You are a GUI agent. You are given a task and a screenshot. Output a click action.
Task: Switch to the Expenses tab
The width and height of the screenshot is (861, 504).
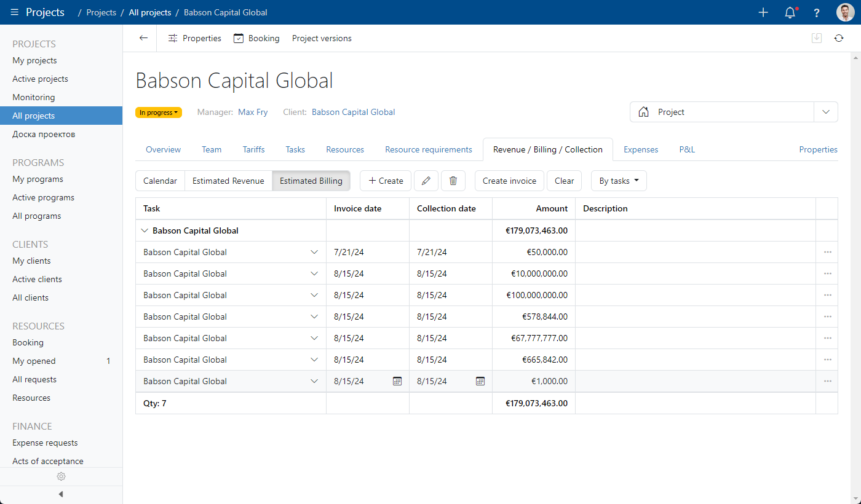coord(641,149)
